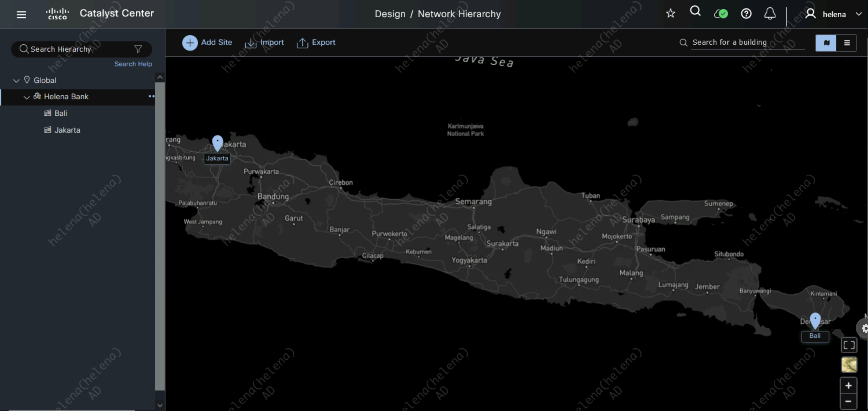Select the Bali site in hierarchy
Viewport: 868px width, 411px height.
[61, 113]
